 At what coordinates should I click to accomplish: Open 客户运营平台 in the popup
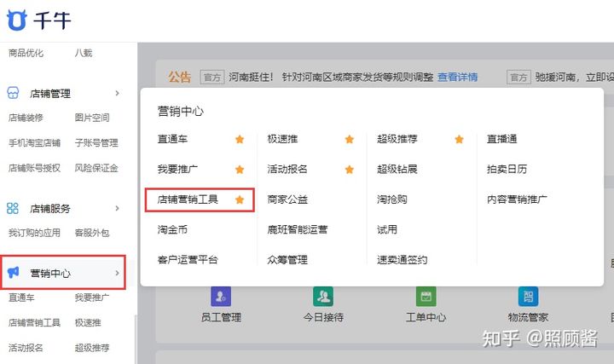188,259
